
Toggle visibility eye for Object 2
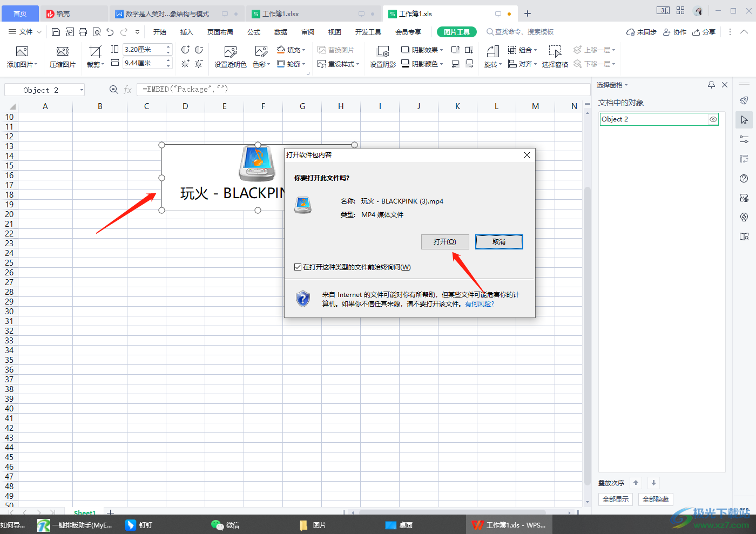point(713,119)
